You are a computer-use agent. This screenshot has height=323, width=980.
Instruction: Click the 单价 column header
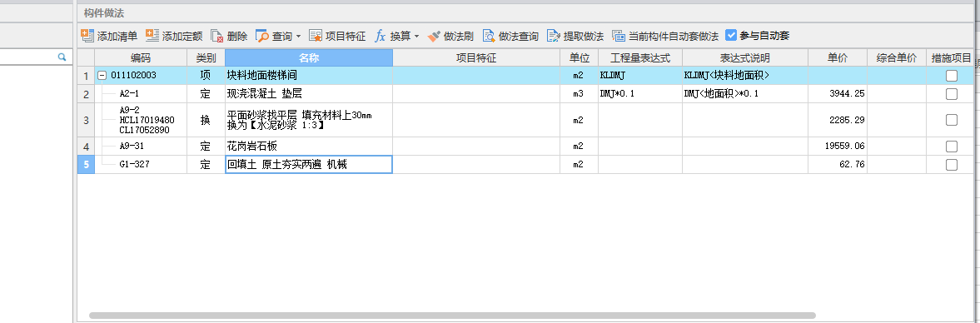pyautogui.click(x=838, y=58)
